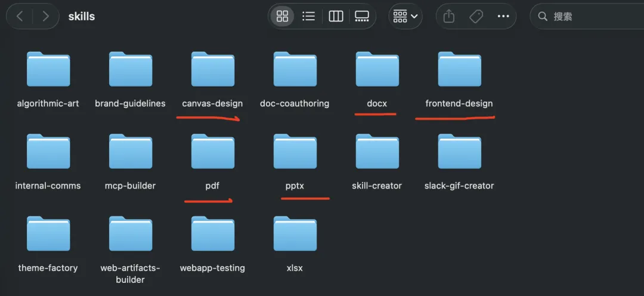
Task: Open the group-by dropdown
Action: pyautogui.click(x=405, y=17)
